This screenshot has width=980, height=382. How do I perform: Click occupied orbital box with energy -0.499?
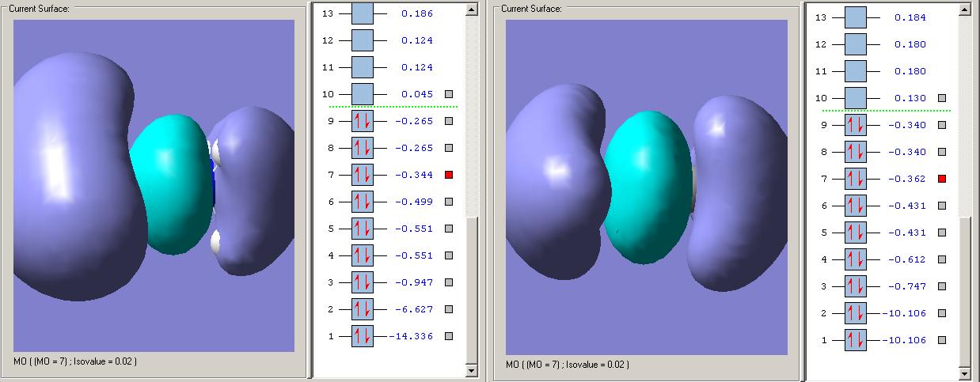pyautogui.click(x=362, y=202)
